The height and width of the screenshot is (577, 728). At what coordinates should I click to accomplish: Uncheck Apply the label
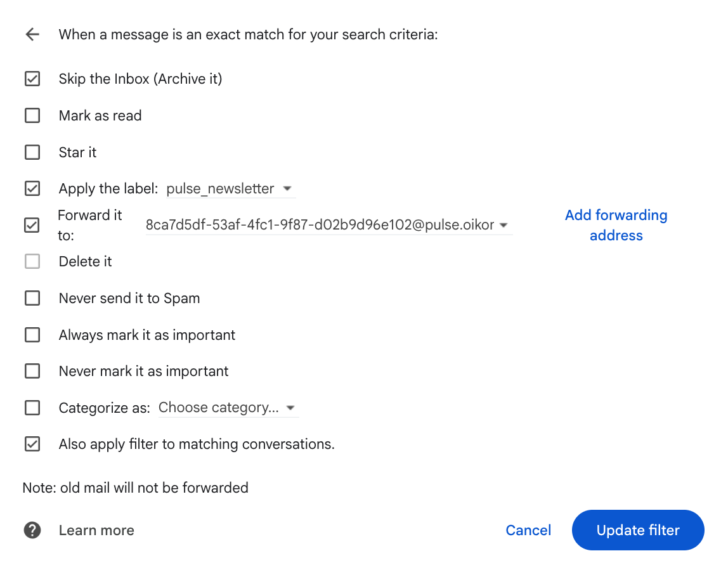click(x=32, y=188)
